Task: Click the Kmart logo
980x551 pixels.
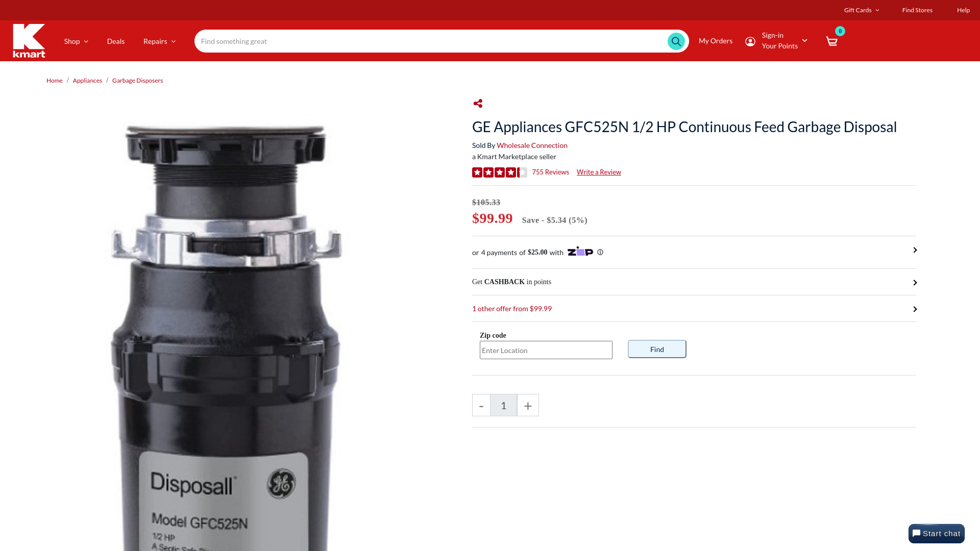Action: (29, 41)
